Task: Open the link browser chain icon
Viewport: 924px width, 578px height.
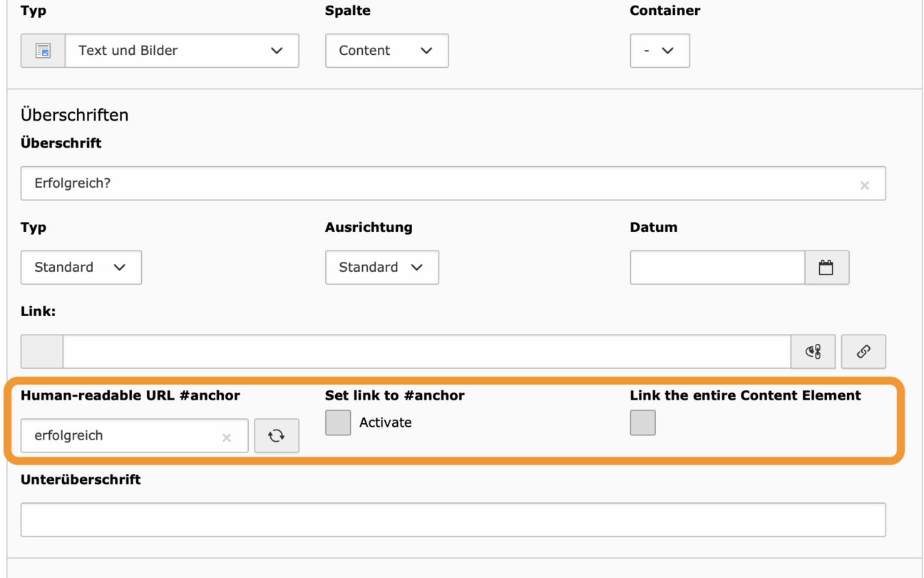Action: coord(863,352)
